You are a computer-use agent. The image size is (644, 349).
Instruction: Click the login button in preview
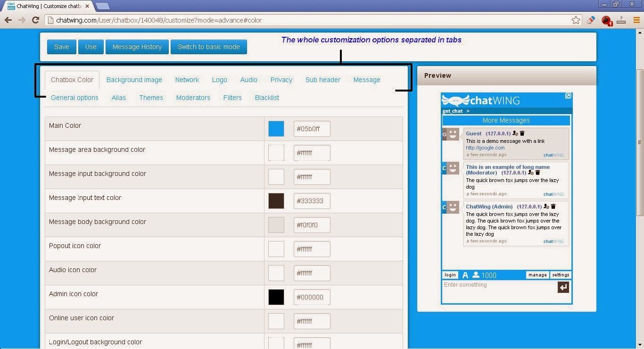(x=450, y=275)
